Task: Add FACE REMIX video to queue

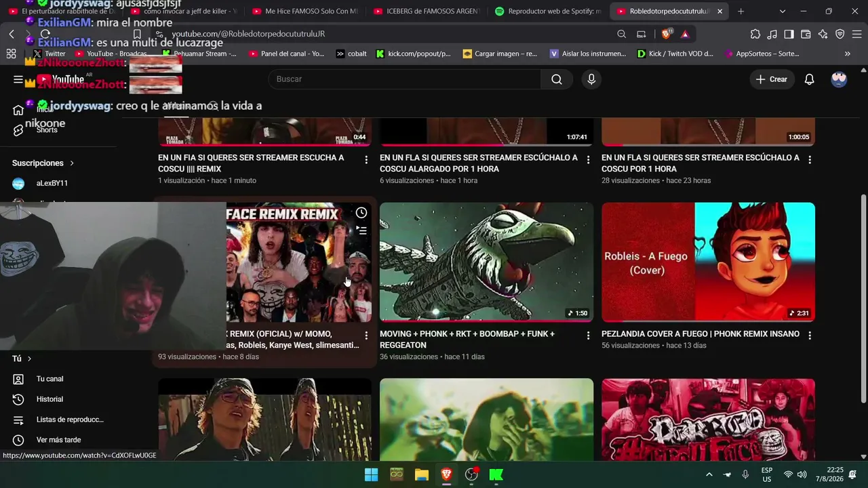Action: 361,231
